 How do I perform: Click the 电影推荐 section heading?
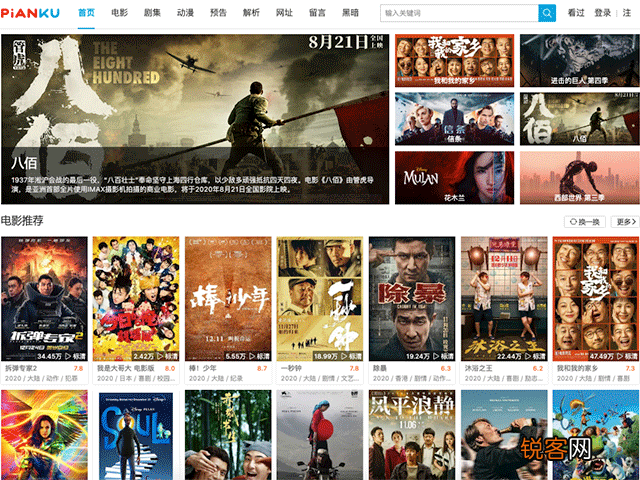pos(22,221)
